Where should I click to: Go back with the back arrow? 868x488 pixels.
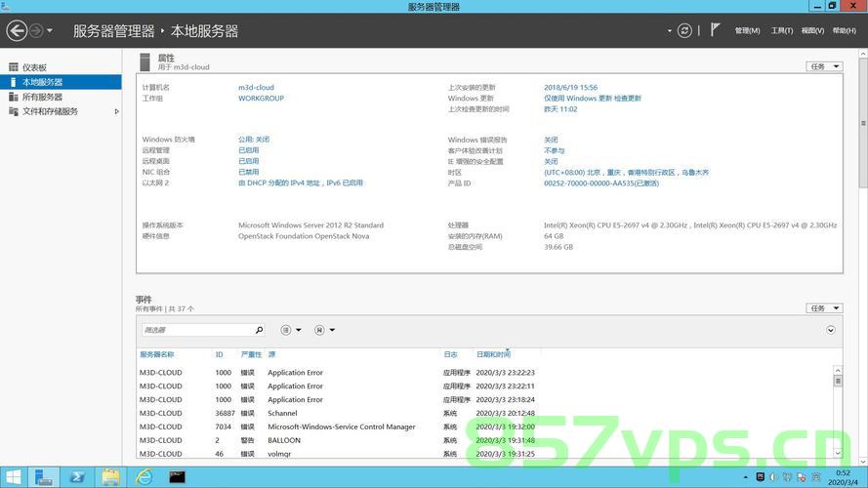17,30
